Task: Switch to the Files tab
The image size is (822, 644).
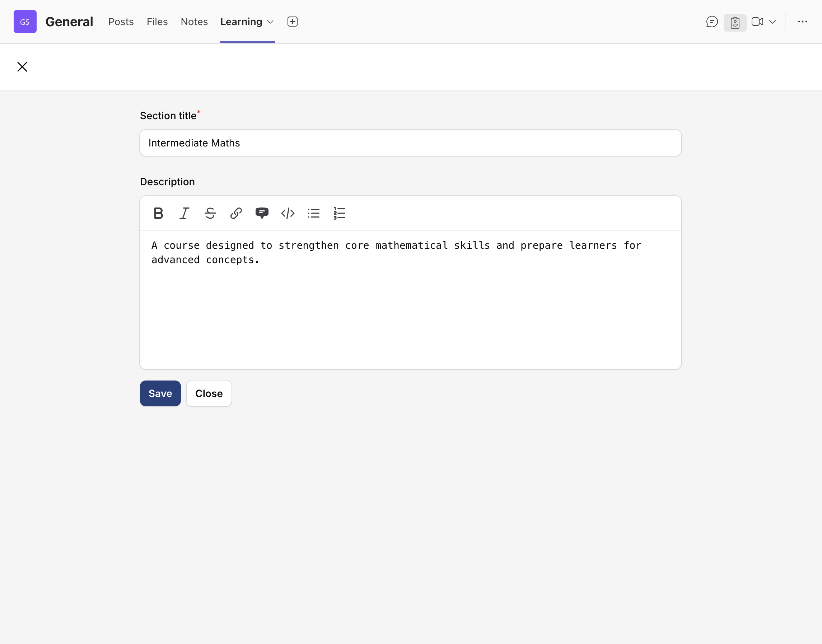Action: pos(157,22)
